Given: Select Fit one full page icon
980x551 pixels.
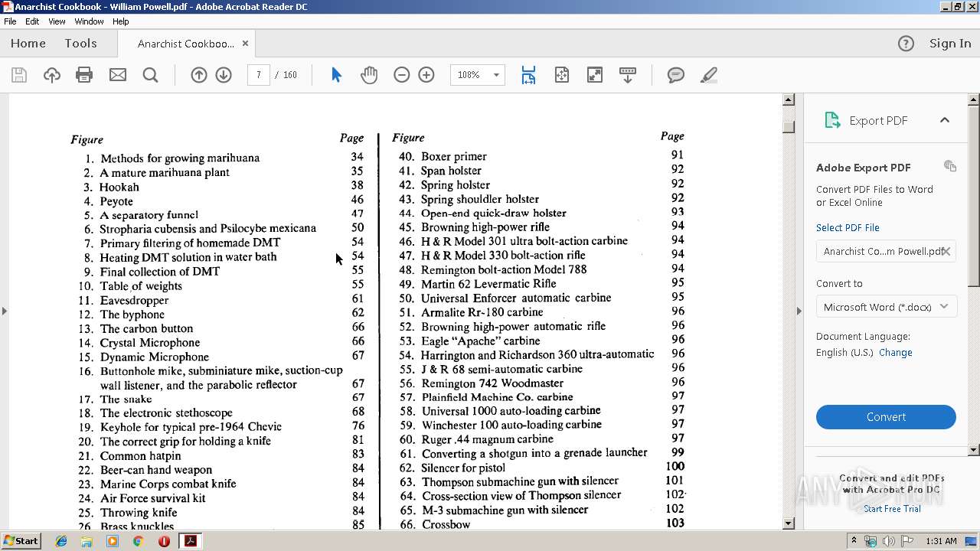Looking at the screenshot, I should coord(562,75).
